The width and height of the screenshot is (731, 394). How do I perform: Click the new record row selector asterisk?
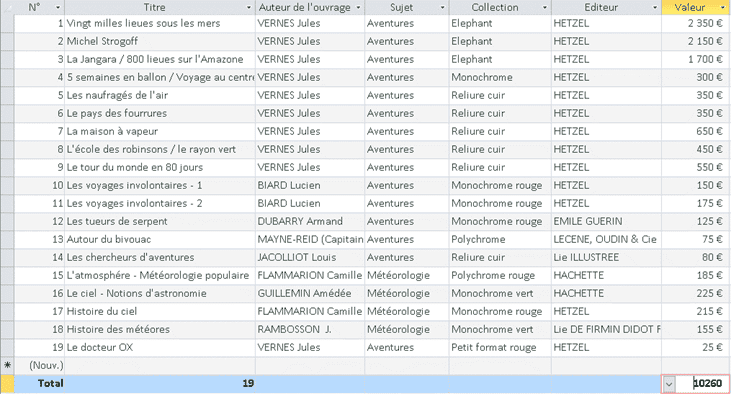[x=7, y=365]
